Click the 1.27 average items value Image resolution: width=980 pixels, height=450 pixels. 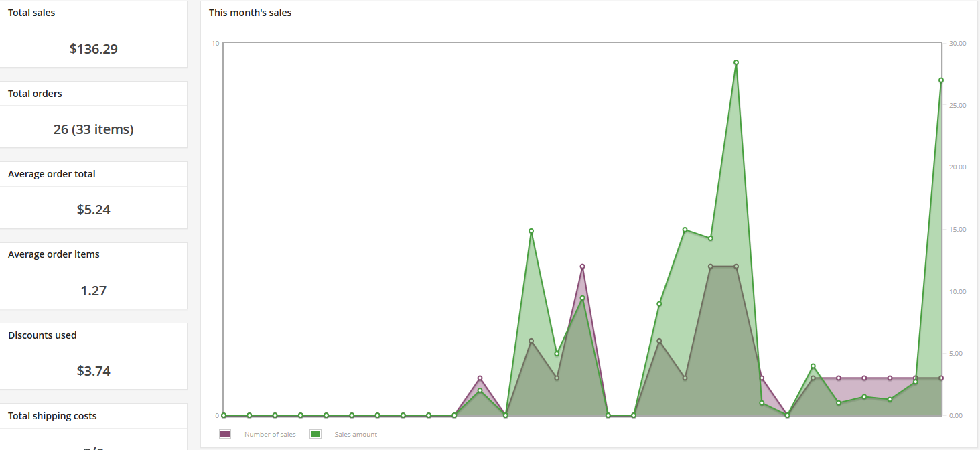click(94, 291)
